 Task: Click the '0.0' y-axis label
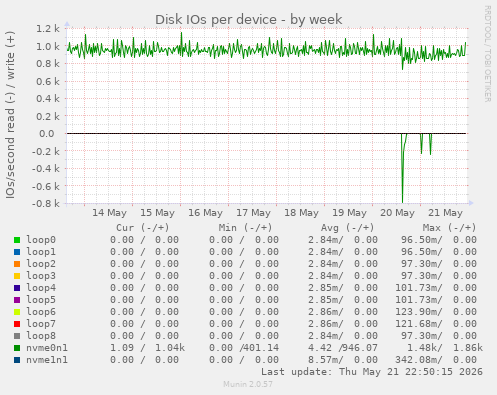coord(47,134)
